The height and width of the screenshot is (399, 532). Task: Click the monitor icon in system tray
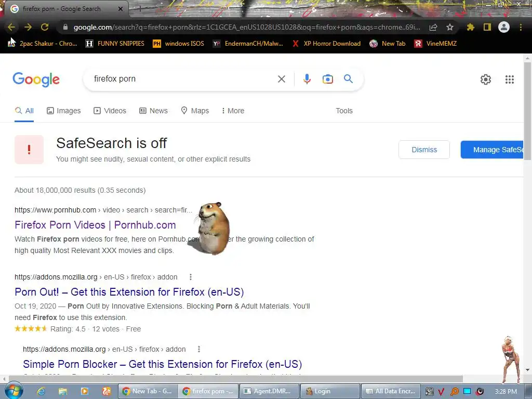[x=467, y=391]
